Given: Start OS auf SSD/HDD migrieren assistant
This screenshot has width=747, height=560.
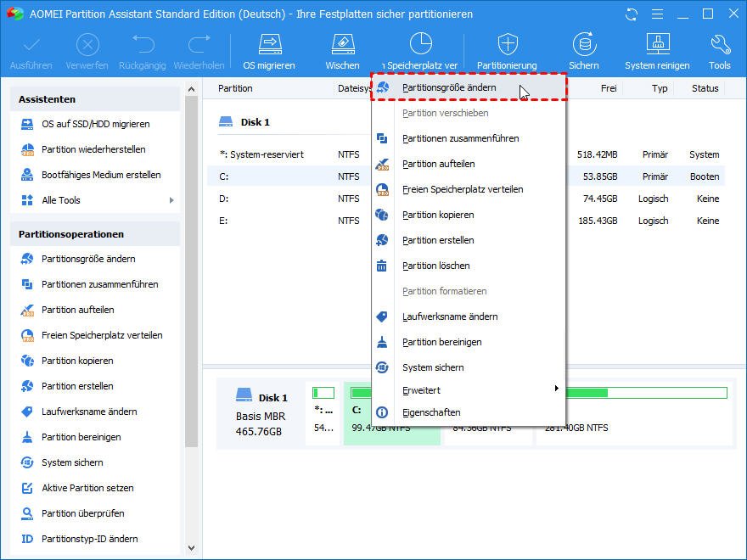Looking at the screenshot, I should (95, 124).
